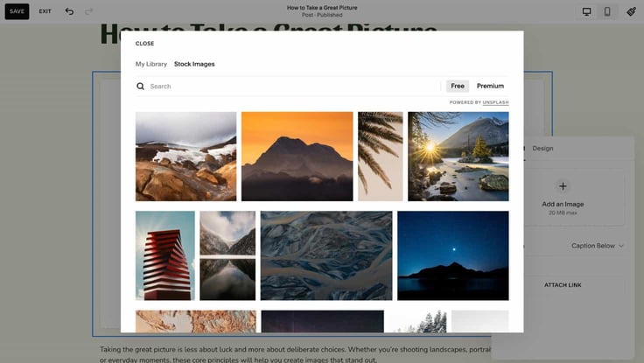Choose the sunburst mountain lake thumbnail

[x=458, y=157]
